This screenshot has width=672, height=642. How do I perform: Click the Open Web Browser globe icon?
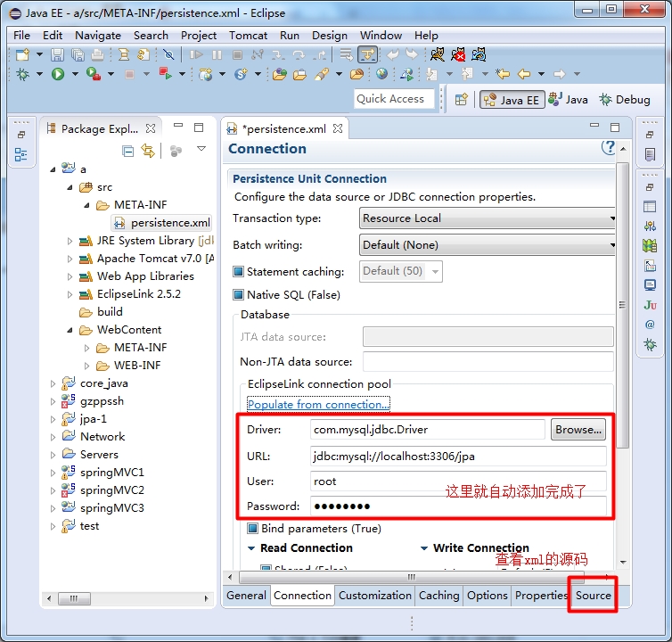[381, 74]
